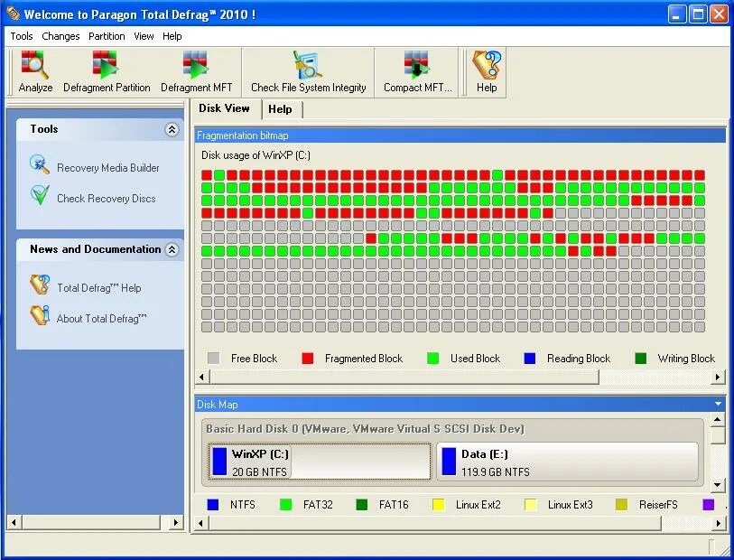This screenshot has height=560, width=734.
Task: Click the application icon in title bar
Action: [12, 14]
